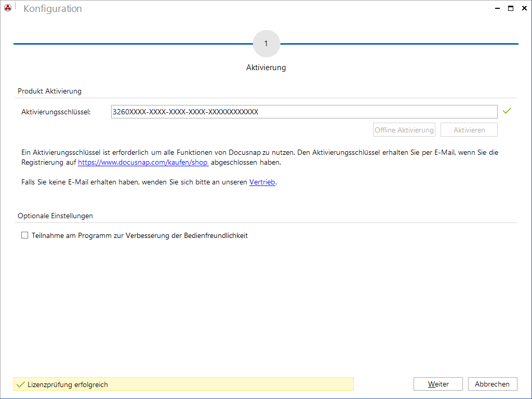Image resolution: width=532 pixels, height=399 pixels.
Task: Minimize the Konfiguration window
Action: [x=497, y=8]
